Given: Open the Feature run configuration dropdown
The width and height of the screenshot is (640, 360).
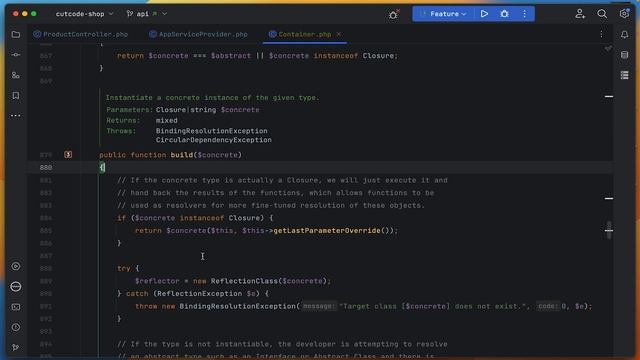Looking at the screenshot, I should pos(444,14).
